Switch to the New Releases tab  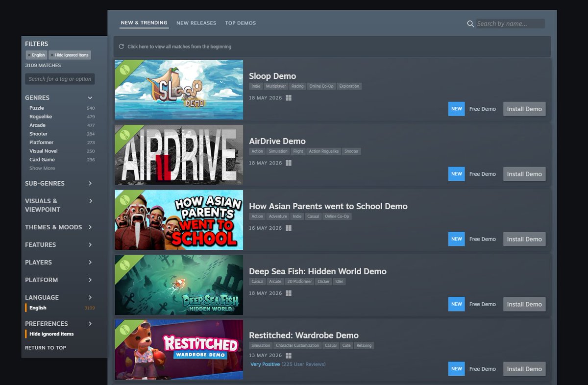coord(196,23)
